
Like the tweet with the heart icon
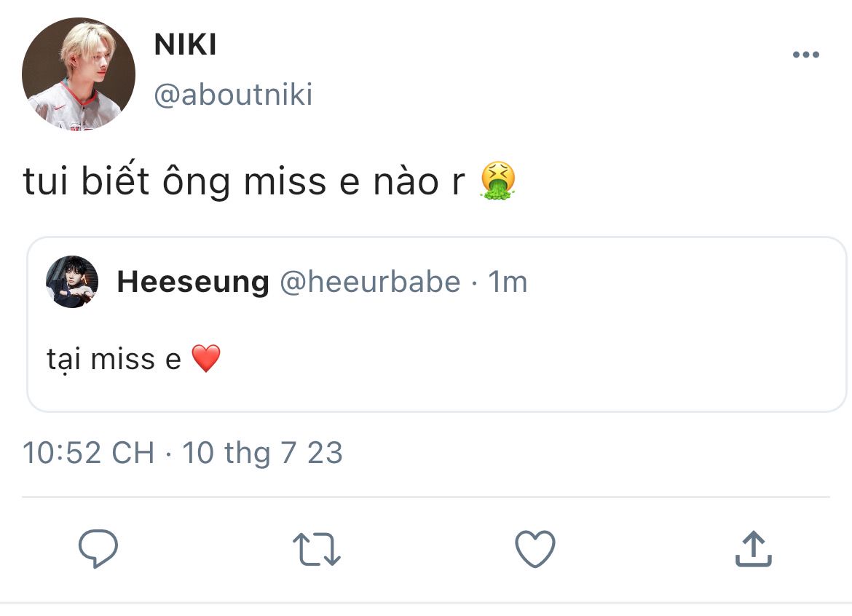(535, 548)
